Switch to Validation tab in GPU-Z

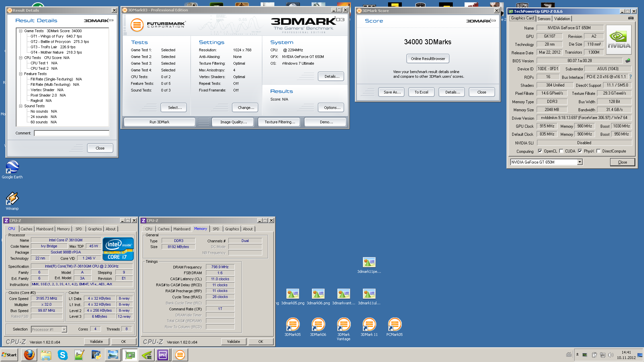pos(562,19)
